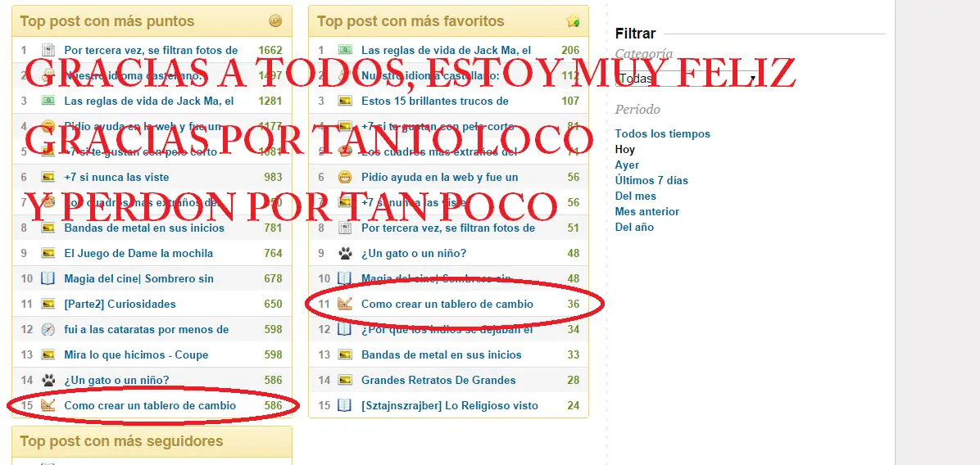Select the 'Ayer' period filter
The width and height of the screenshot is (980, 465).
pos(627,165)
